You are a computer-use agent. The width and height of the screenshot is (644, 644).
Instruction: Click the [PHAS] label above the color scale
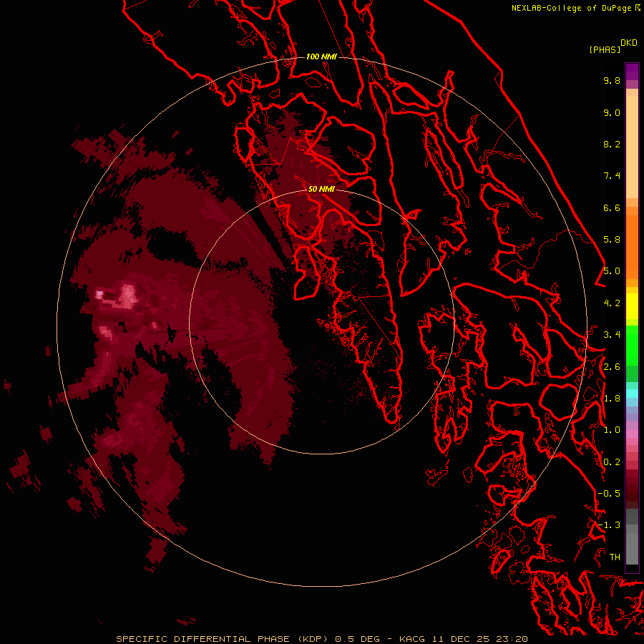tap(605, 50)
